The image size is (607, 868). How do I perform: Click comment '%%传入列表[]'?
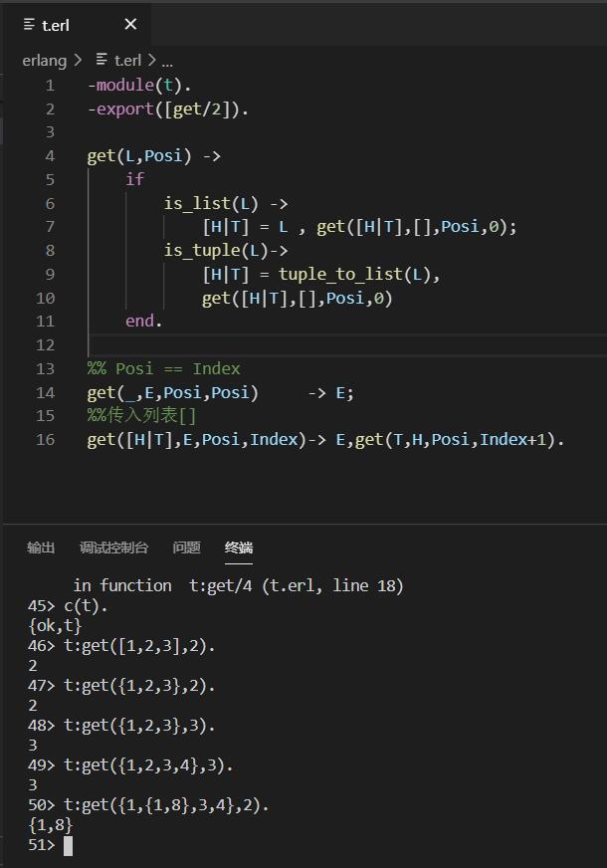[x=141, y=416]
